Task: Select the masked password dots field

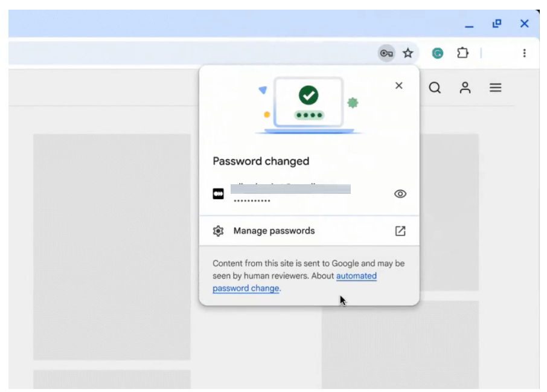Action: point(252,201)
